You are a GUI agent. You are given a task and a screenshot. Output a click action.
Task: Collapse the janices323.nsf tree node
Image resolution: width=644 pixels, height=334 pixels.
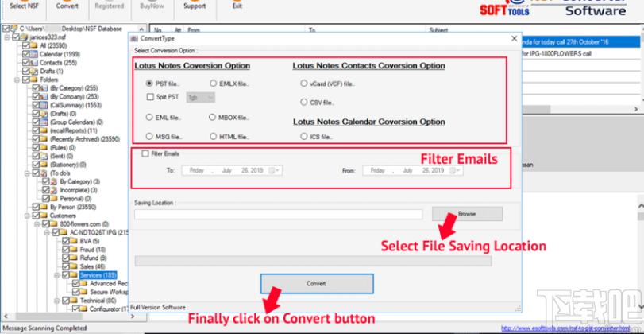(x=7, y=37)
